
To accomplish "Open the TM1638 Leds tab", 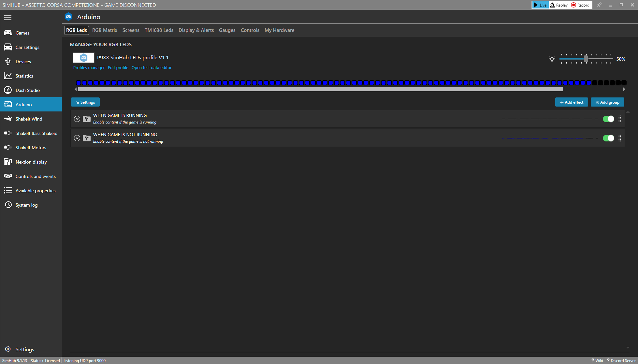I will (159, 30).
